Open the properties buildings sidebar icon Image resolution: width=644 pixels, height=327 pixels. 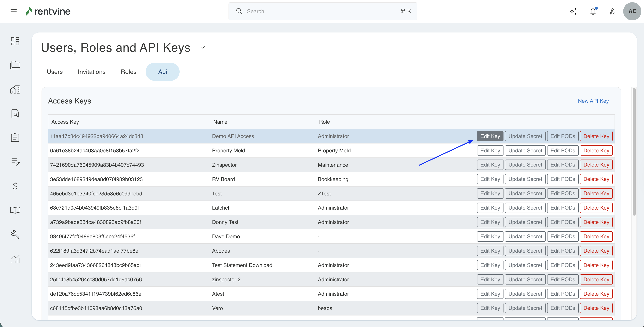click(x=15, y=89)
